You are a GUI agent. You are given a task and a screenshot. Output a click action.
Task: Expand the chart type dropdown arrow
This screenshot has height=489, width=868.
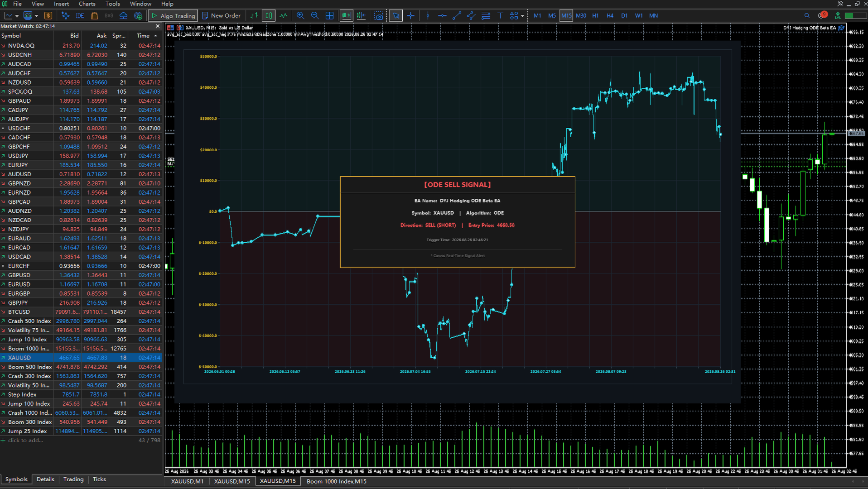[x=17, y=16]
